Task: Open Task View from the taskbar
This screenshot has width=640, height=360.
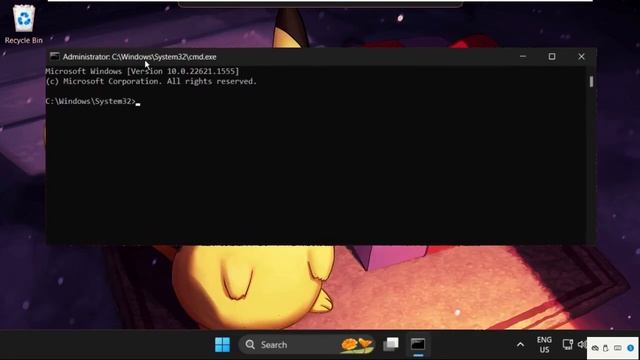Action: [x=391, y=344]
